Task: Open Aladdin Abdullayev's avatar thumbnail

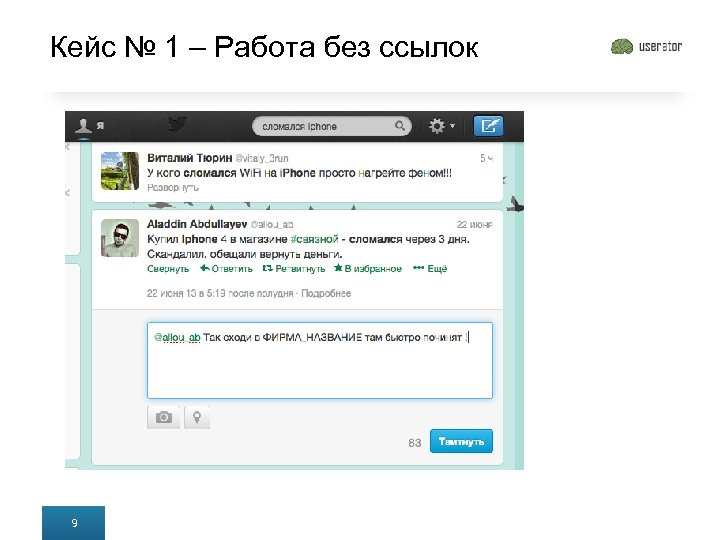Action: tap(120, 237)
